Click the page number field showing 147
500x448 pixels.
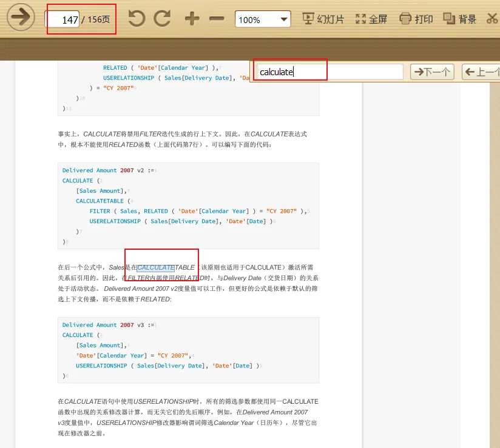pos(62,19)
